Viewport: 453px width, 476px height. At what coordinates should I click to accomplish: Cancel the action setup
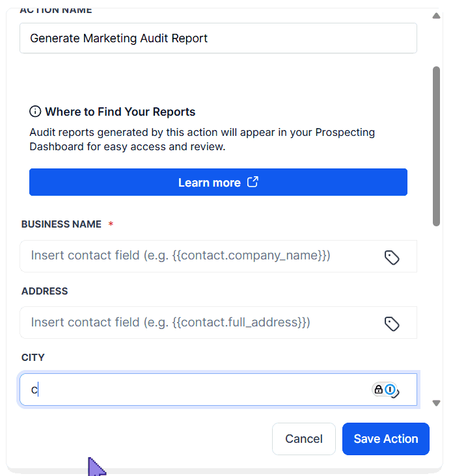pyautogui.click(x=303, y=439)
